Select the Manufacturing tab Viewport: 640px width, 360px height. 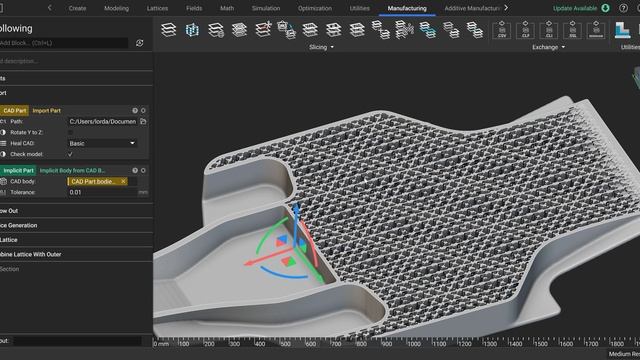click(407, 8)
